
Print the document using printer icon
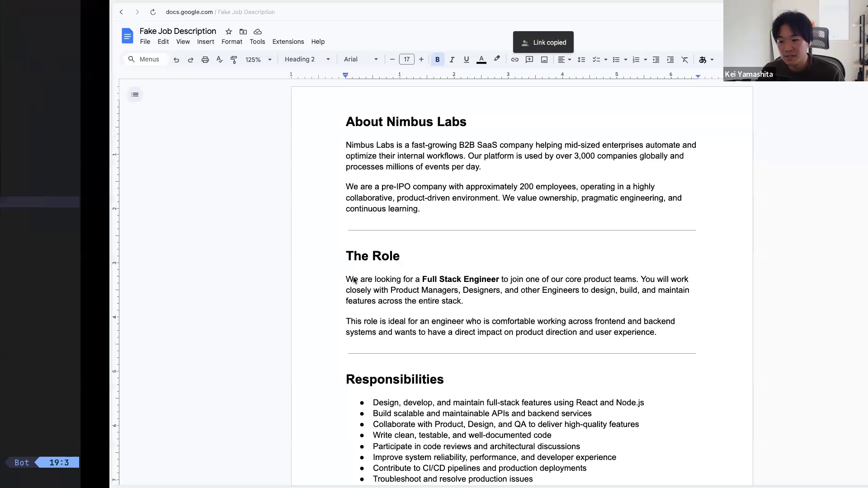click(205, 60)
